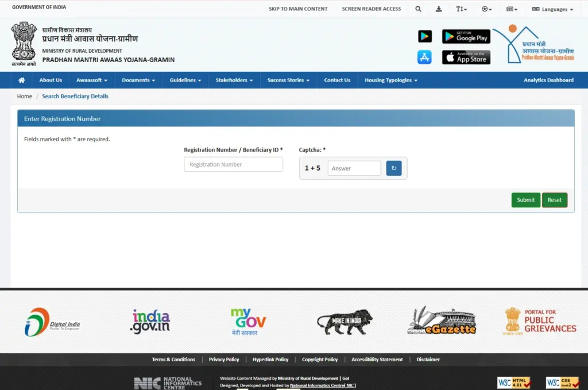This screenshot has width=588, height=390.
Task: Expand the Languages dropdown
Action: point(552,9)
